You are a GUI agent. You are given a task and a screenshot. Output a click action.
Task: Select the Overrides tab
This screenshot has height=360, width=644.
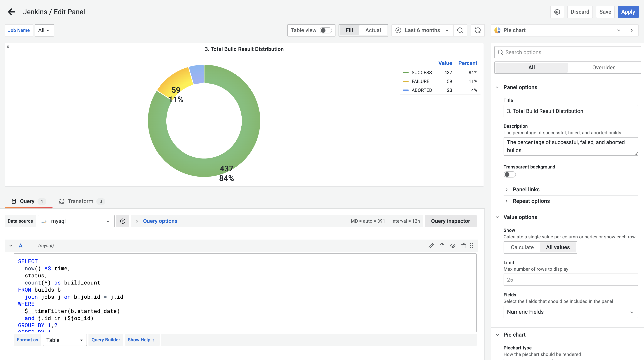(603, 67)
